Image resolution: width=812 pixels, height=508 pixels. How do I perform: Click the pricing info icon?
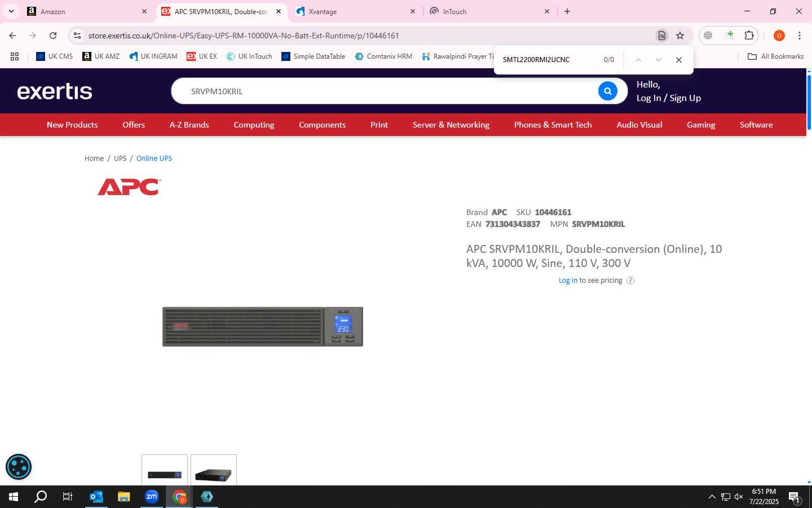630,281
